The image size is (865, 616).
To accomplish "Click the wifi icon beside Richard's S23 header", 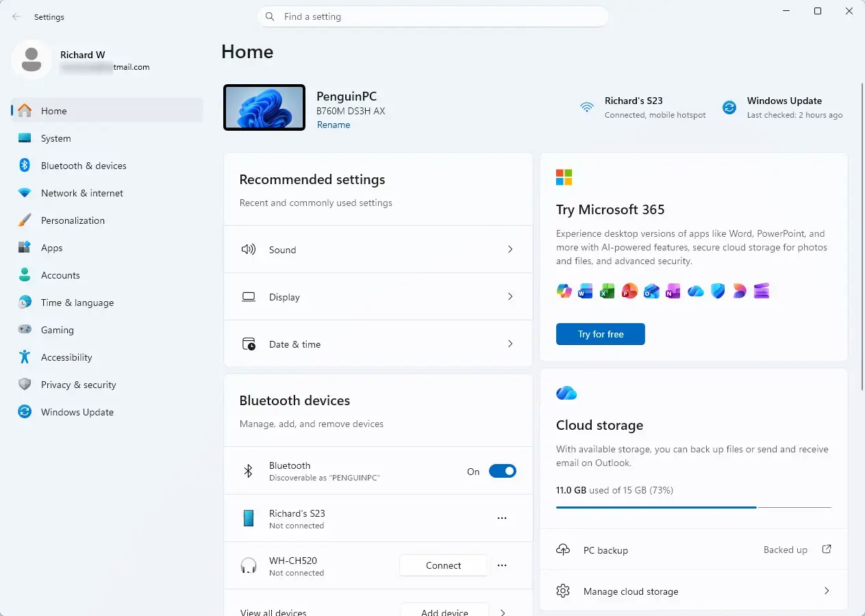I will [x=587, y=107].
